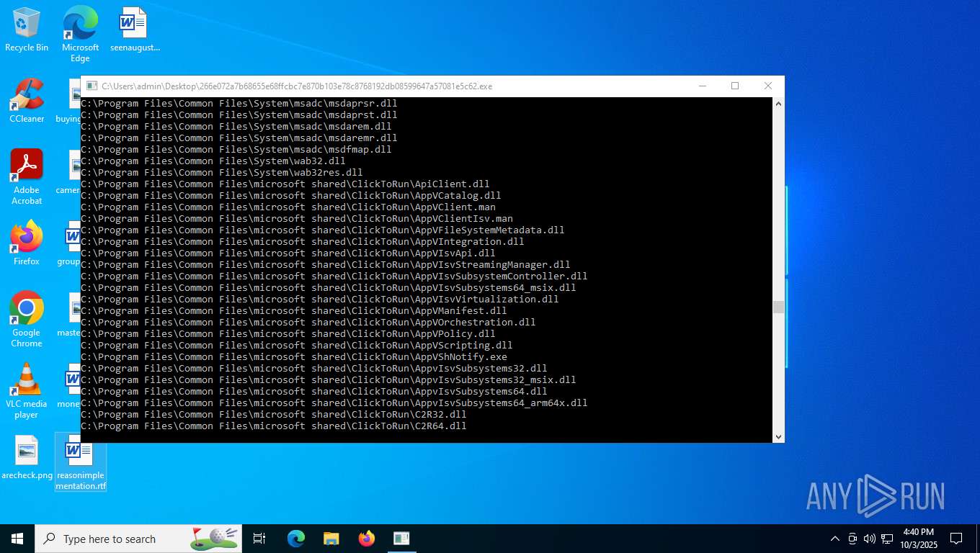
Task: Click the line ending in msdfmap.dll
Action: pyautogui.click(x=236, y=149)
